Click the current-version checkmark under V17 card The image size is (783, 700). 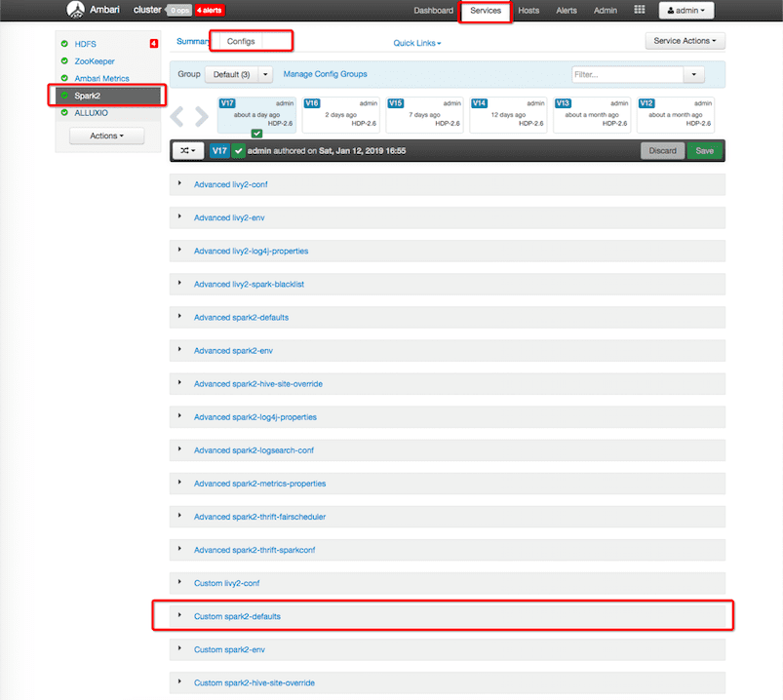pos(256,134)
